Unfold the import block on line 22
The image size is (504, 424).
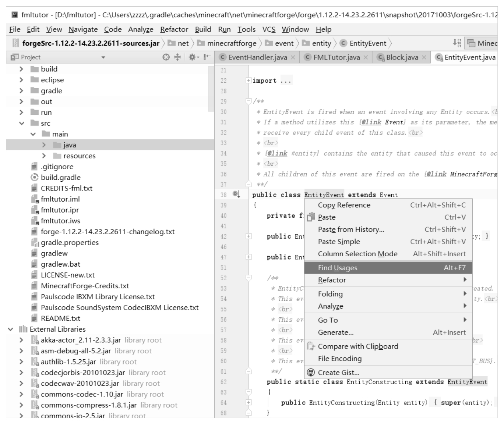pyautogui.click(x=249, y=81)
